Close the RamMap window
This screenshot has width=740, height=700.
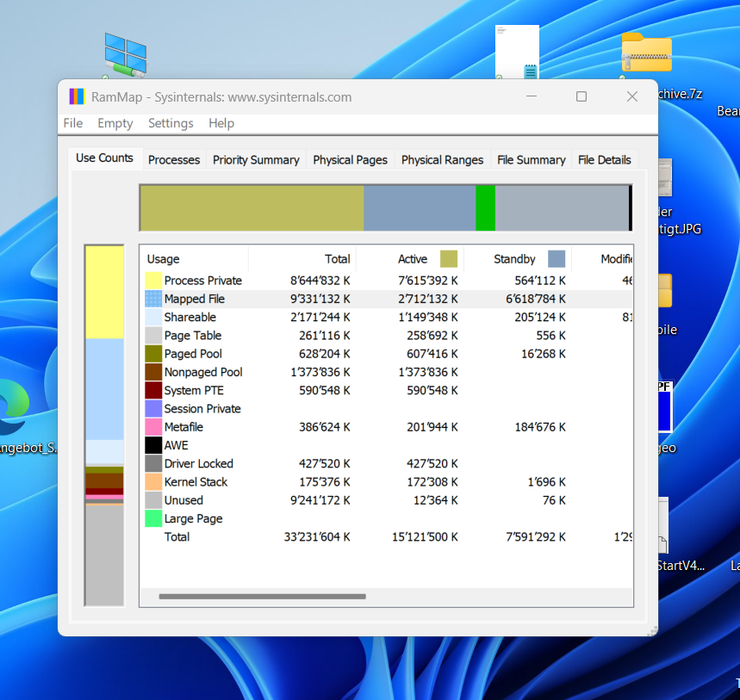632,96
